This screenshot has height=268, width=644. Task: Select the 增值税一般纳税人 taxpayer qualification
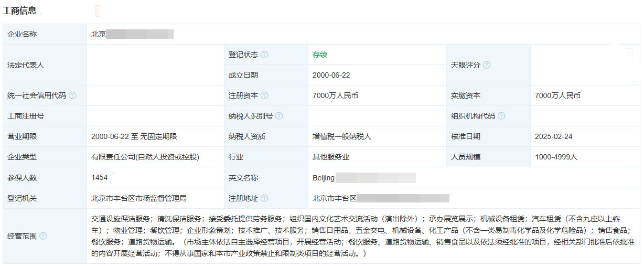[x=342, y=136]
